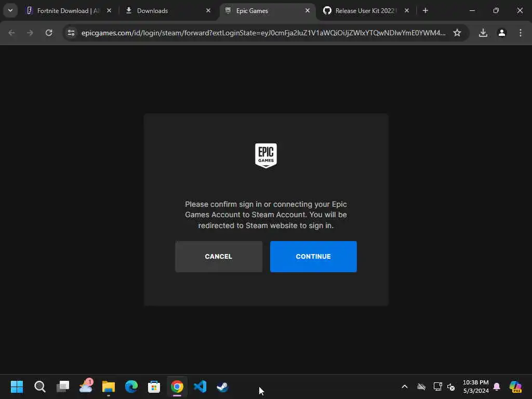The image size is (532, 399).
Task: Click the Epic Games shield logo
Action: (x=266, y=155)
